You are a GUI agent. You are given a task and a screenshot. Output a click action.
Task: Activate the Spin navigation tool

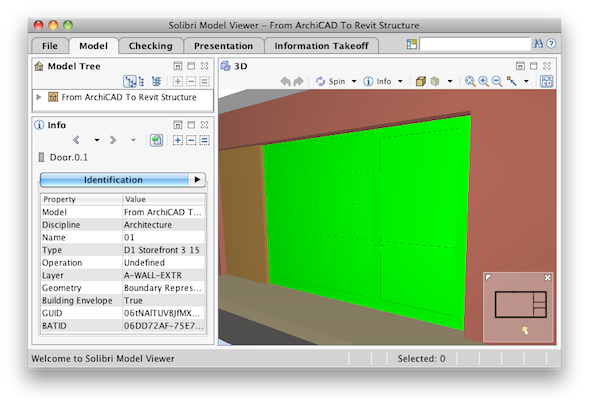click(331, 81)
